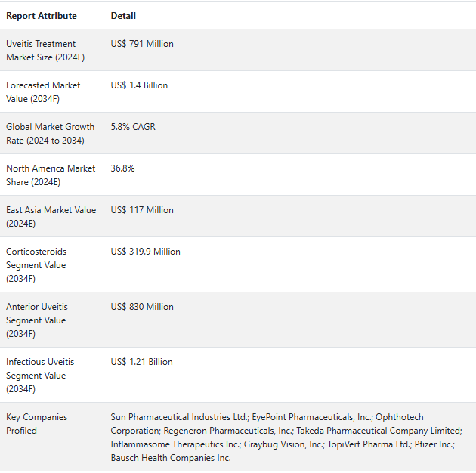Select the 5.8% CAGR value
Screen dimensions: 476x473
(x=133, y=127)
